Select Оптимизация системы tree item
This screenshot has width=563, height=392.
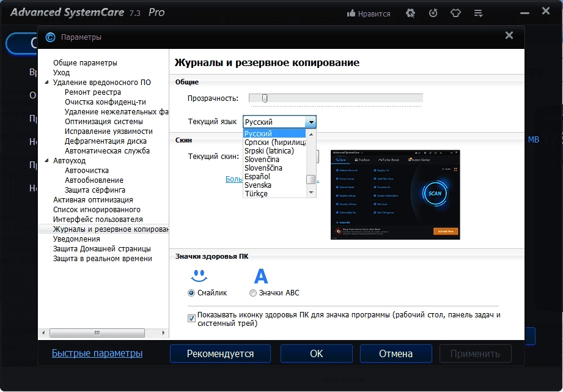[x=104, y=122]
